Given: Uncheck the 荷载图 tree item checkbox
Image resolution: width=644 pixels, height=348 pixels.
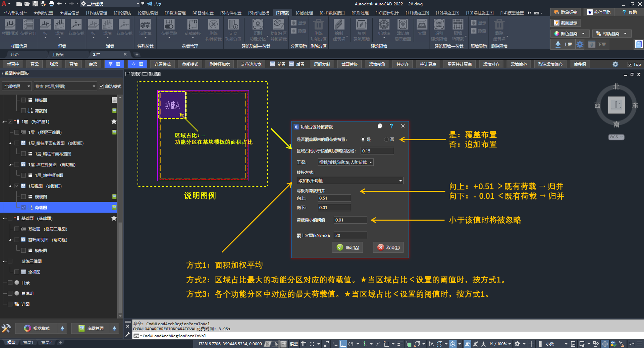Looking at the screenshot, I should coord(23,208).
